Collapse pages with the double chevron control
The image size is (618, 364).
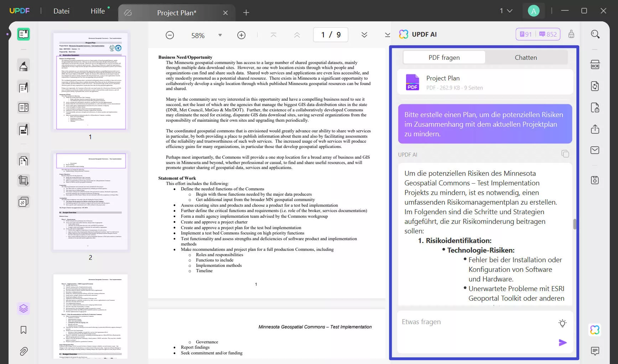tap(364, 35)
